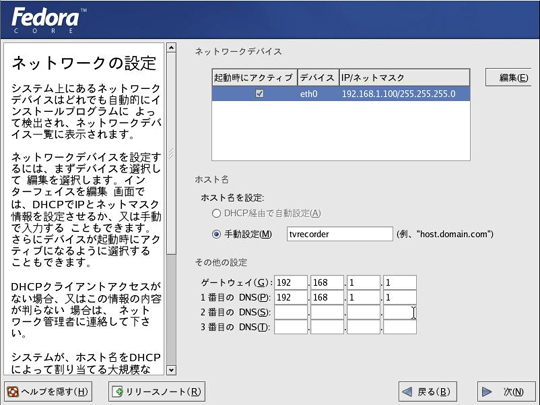Click the 編集(E) edit button

[508, 78]
